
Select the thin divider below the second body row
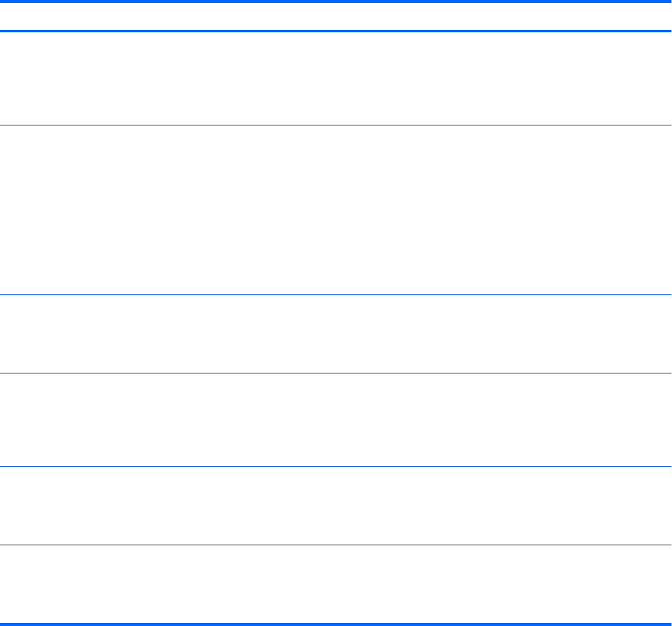pyautogui.click(x=336, y=294)
